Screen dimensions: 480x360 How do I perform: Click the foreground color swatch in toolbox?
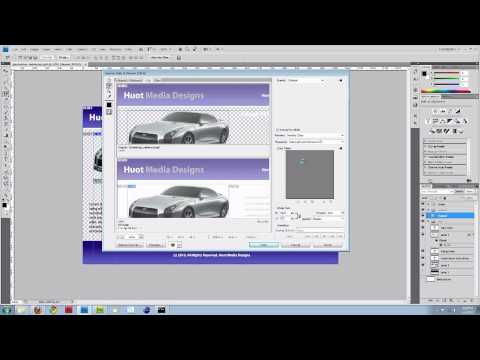(4, 205)
